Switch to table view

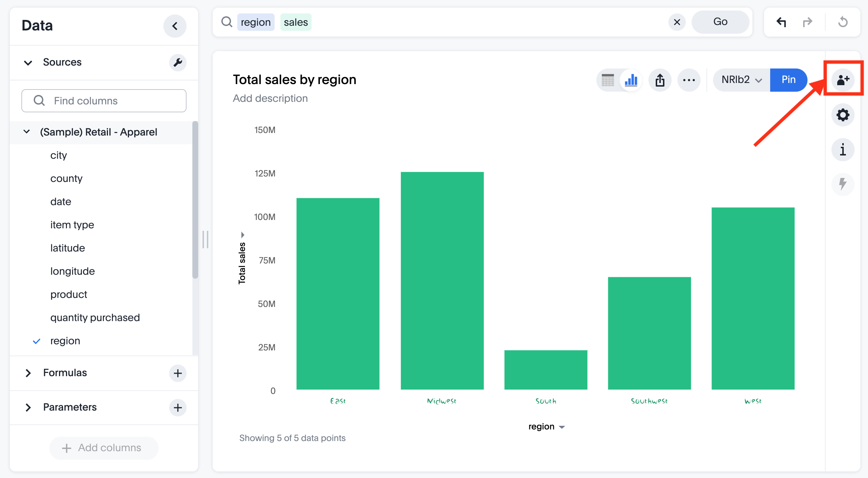[x=608, y=80]
